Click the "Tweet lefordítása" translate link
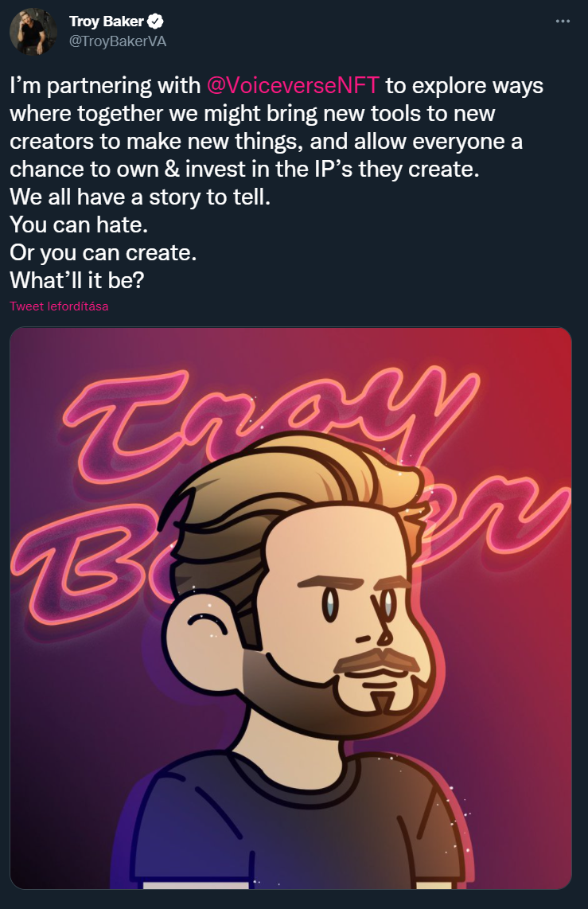The height and width of the screenshot is (909, 588). point(59,306)
